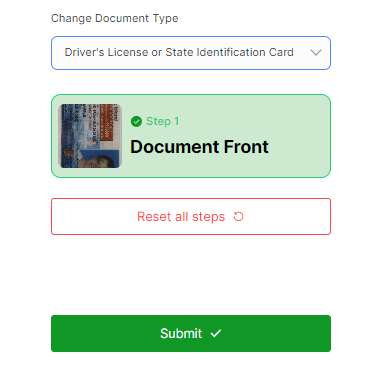Click the Reset all steps button
Viewport: 369px width, 368px height.
(191, 217)
